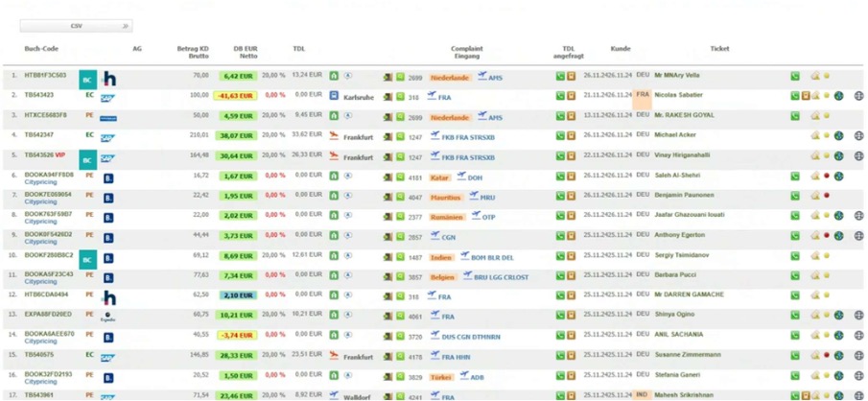Click the orange note icon right of Mahesh Srikrishnan

(806, 395)
